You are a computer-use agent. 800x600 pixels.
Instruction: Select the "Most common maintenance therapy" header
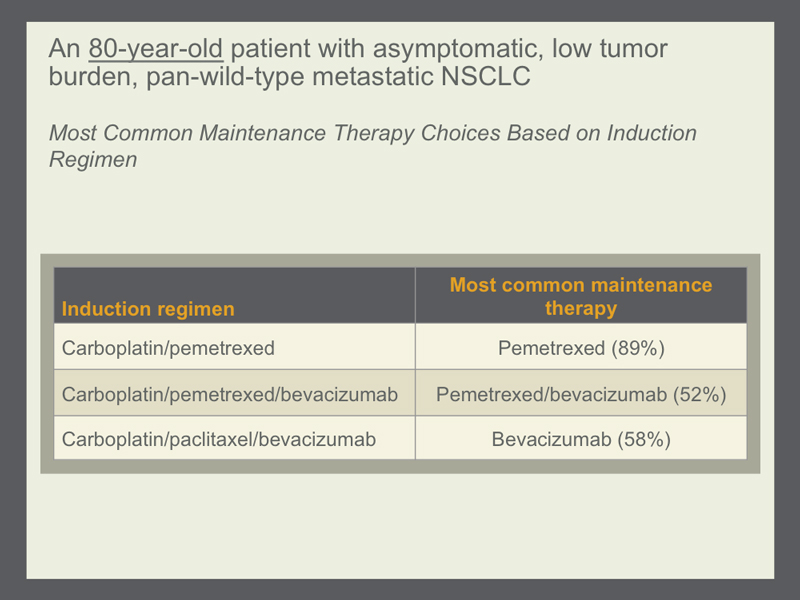581,295
